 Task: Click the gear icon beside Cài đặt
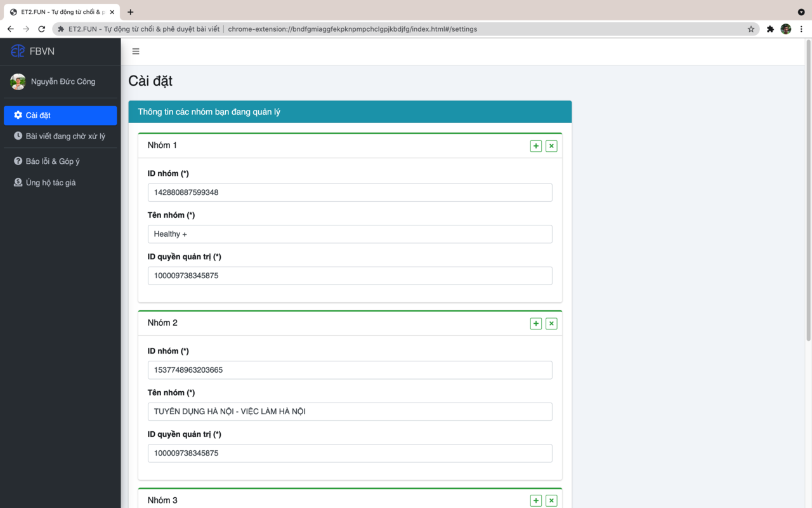tap(18, 115)
